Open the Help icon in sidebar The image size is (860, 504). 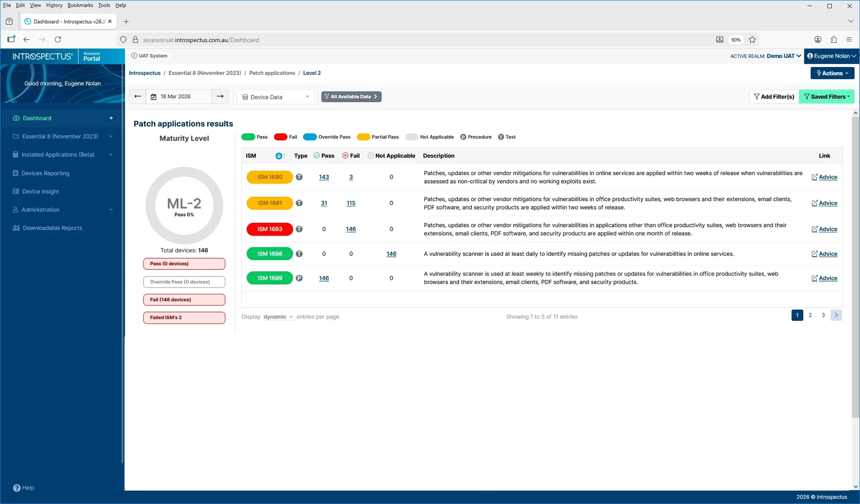(17, 488)
